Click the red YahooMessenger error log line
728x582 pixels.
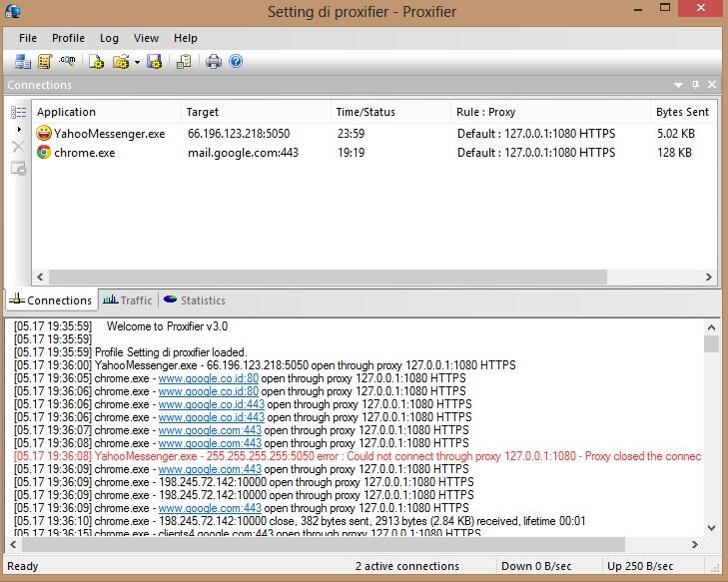pyautogui.click(x=358, y=456)
